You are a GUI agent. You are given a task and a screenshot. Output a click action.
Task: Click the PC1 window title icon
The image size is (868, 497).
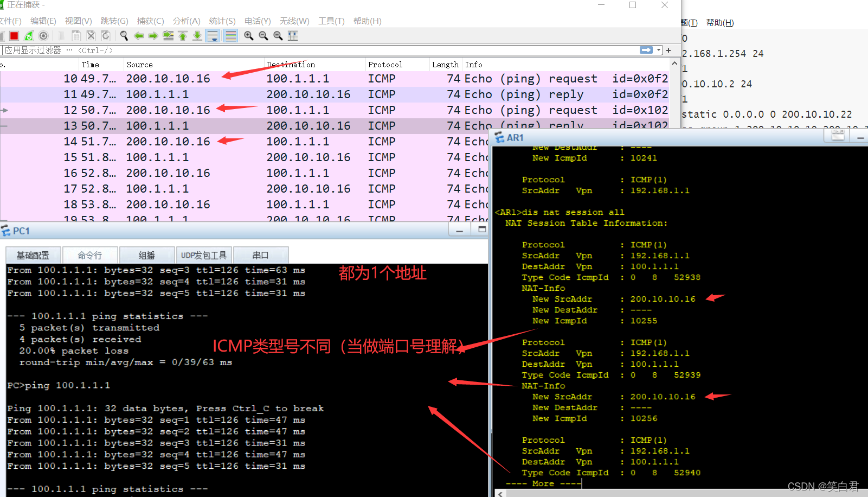6,231
